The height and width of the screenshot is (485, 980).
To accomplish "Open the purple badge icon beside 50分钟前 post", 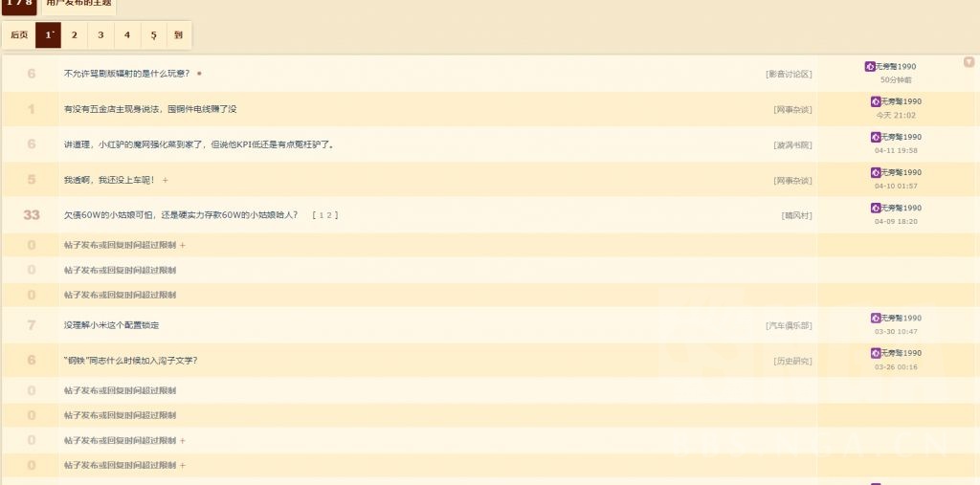I will coord(870,66).
